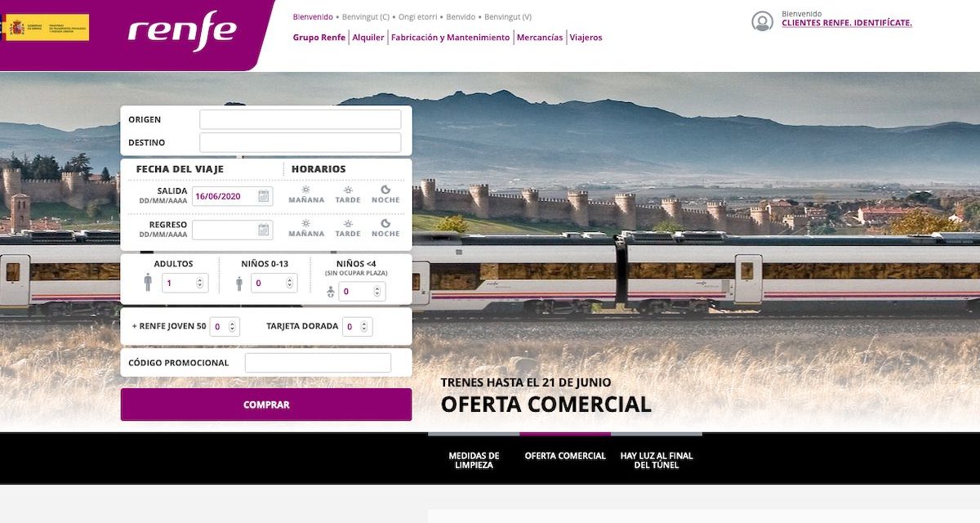Viewport: 980px width, 523px height.
Task: Adjust the Tarjeta Dorada count stepper
Action: point(365,327)
